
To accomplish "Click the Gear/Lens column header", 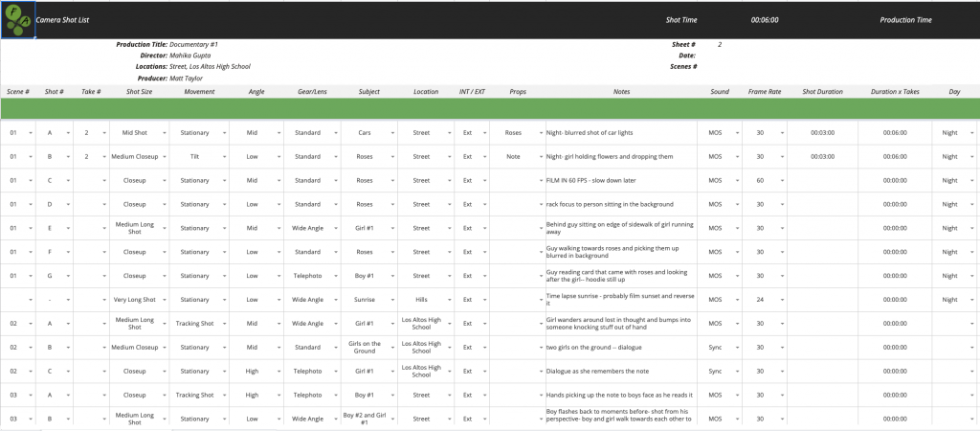I will click(x=314, y=92).
